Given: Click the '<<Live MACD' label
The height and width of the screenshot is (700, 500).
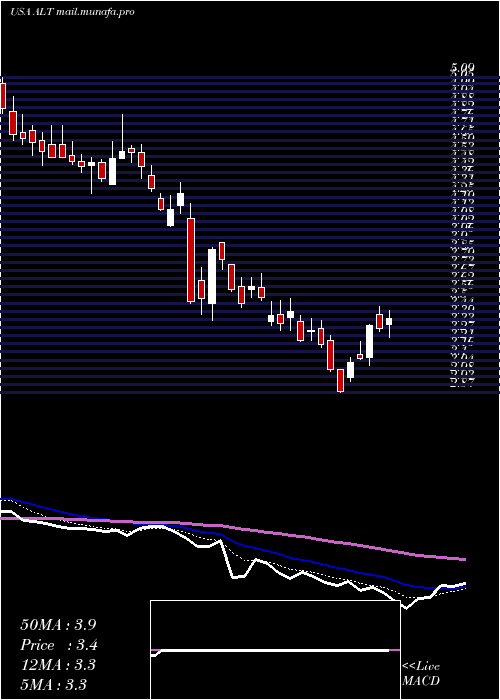Looking at the screenshot, I should point(421,674).
